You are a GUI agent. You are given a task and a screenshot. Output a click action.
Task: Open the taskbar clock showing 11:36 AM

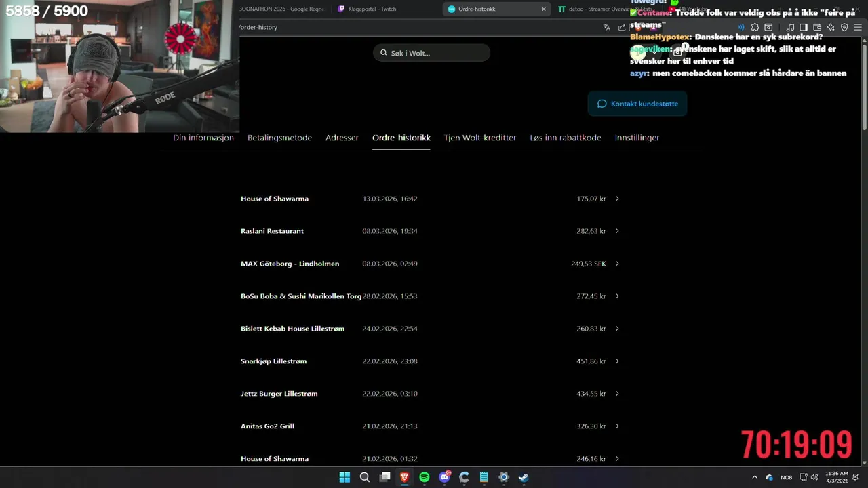pyautogui.click(x=837, y=477)
